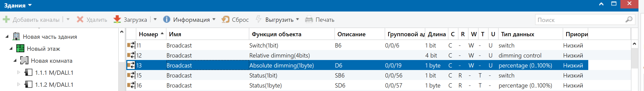Open the Загрузка dropdown arrow
This screenshot has width=644, height=91.
point(155,19)
